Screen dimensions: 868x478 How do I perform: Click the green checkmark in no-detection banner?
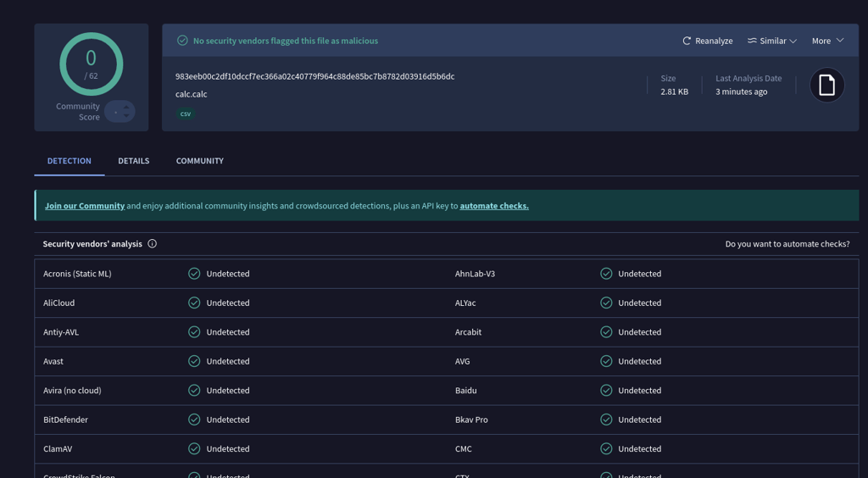click(182, 41)
